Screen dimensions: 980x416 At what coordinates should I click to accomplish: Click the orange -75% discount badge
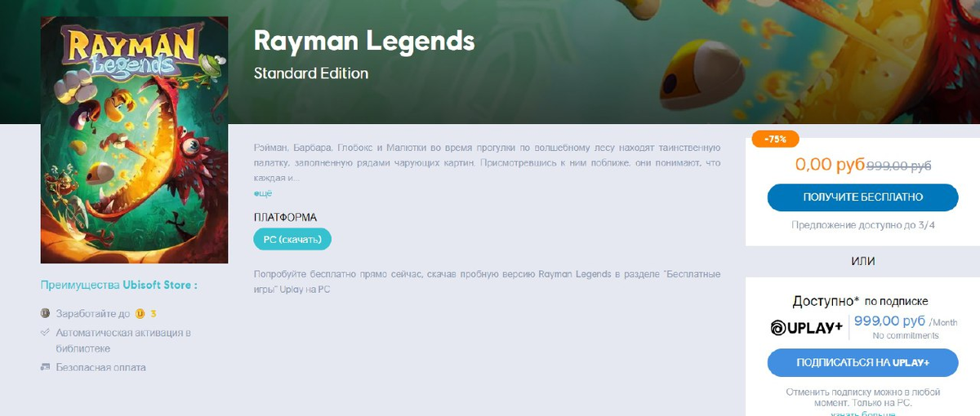(775, 139)
